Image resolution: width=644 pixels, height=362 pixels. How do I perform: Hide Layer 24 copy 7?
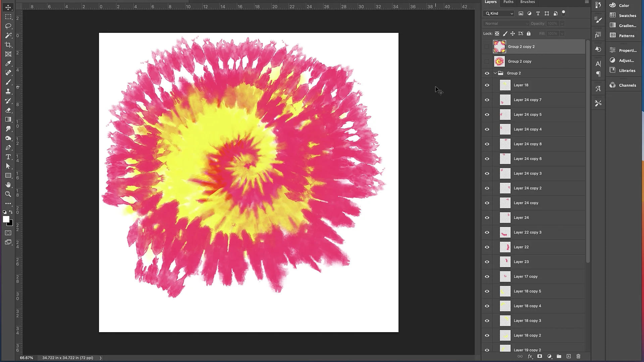click(x=487, y=100)
